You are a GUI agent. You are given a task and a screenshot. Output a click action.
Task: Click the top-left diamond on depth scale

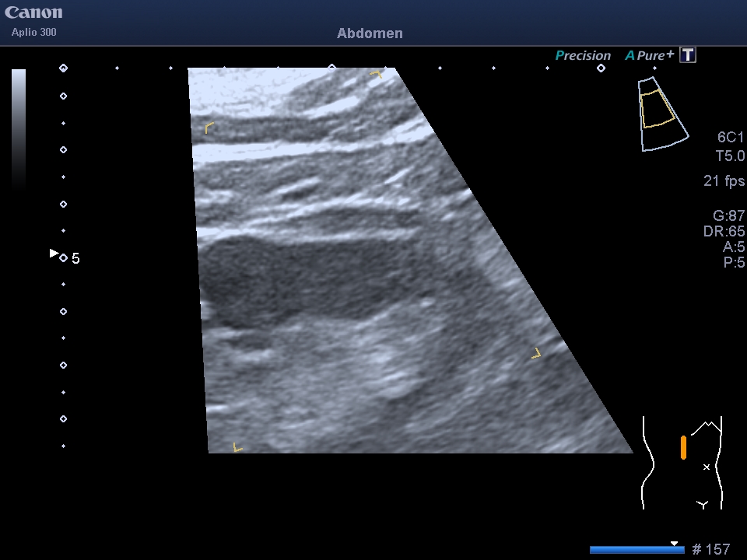(x=63, y=68)
